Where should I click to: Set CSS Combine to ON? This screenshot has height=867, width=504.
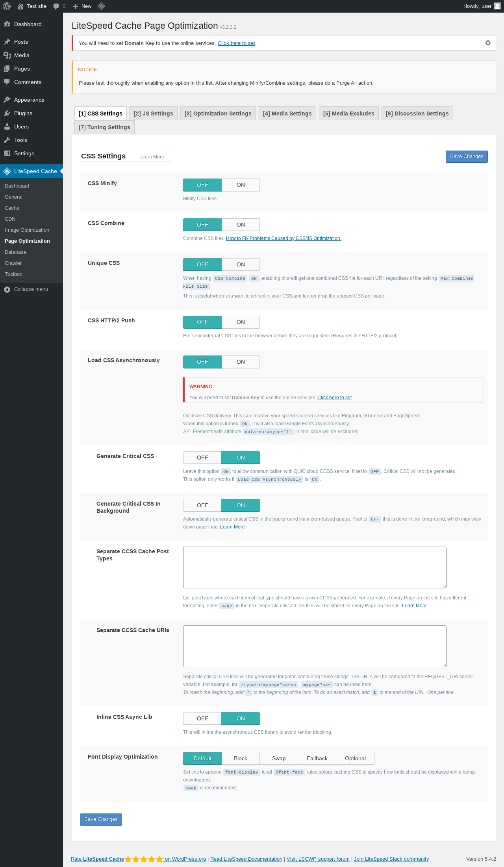coord(241,225)
